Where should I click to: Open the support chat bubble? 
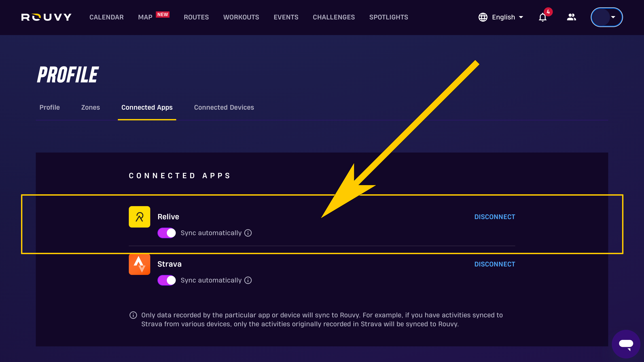[x=626, y=344]
